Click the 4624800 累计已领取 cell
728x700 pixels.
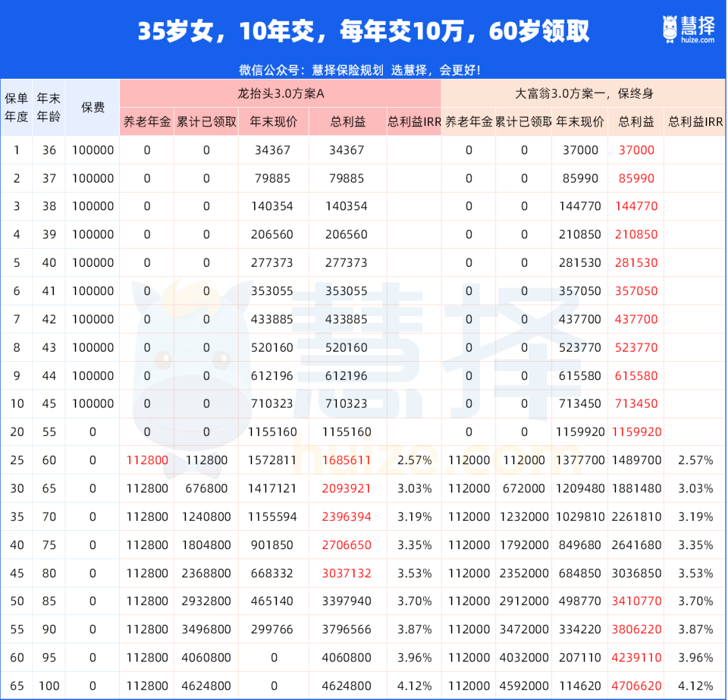[206, 686]
